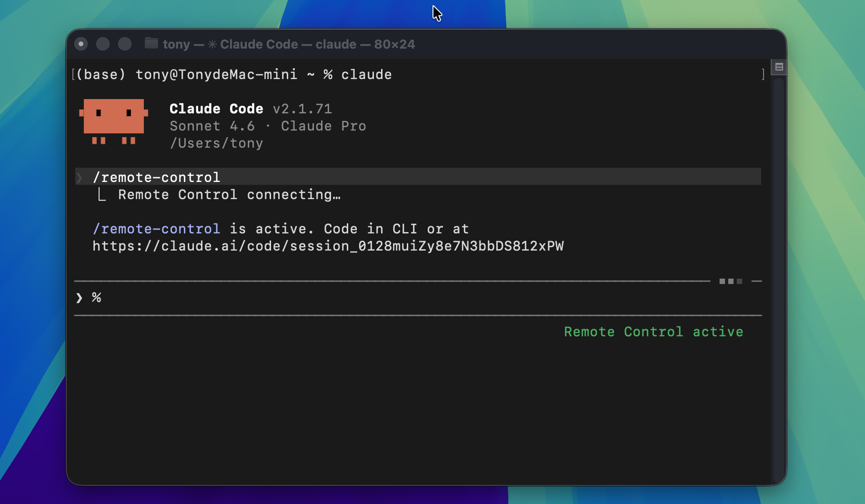Focus the Claude Code prompt input line
This screenshot has height=504, width=865.
[381, 298]
